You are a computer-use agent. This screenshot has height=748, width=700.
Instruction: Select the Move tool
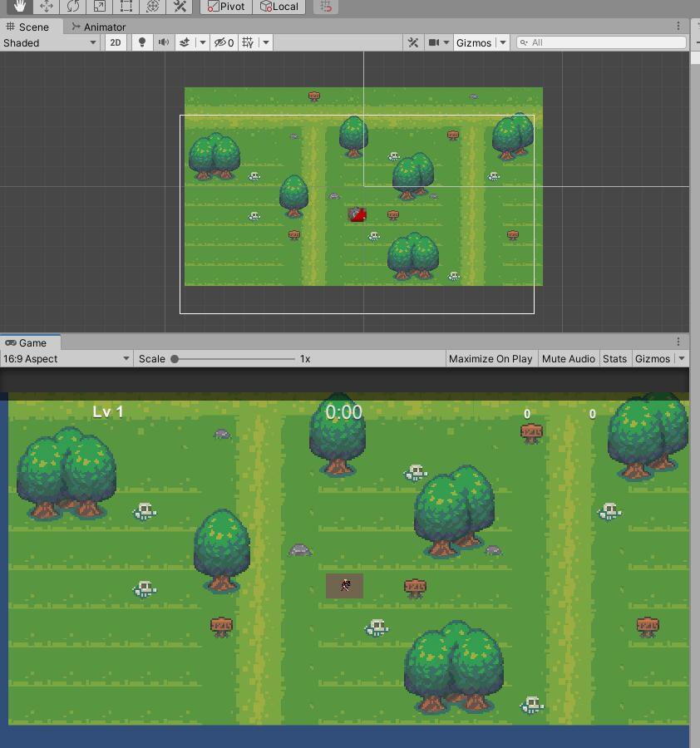[47, 6]
